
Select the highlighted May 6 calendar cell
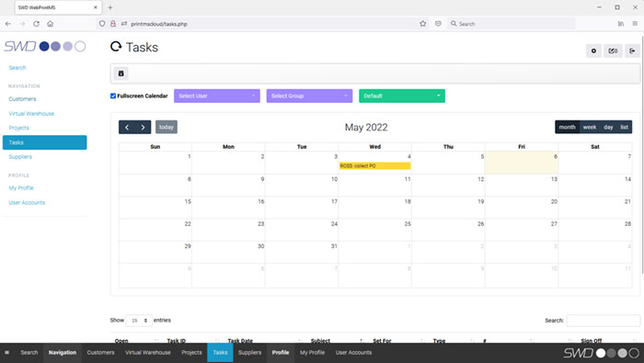click(x=522, y=163)
